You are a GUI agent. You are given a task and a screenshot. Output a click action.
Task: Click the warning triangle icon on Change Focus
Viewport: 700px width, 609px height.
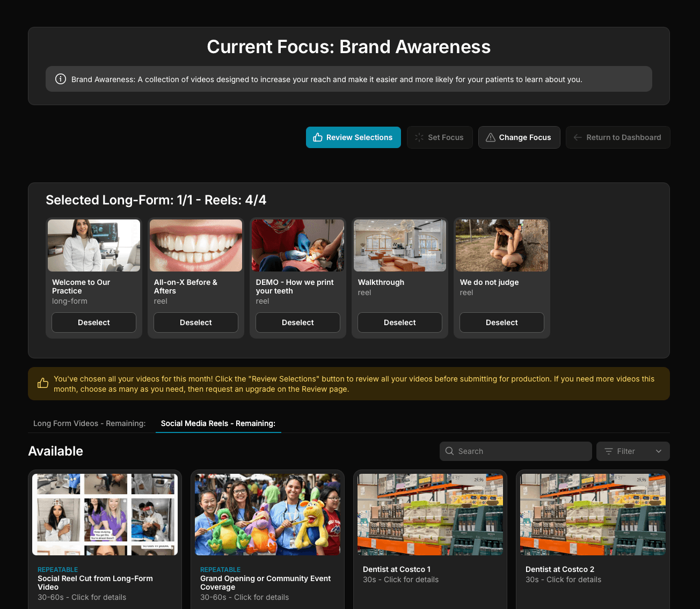pyautogui.click(x=490, y=137)
